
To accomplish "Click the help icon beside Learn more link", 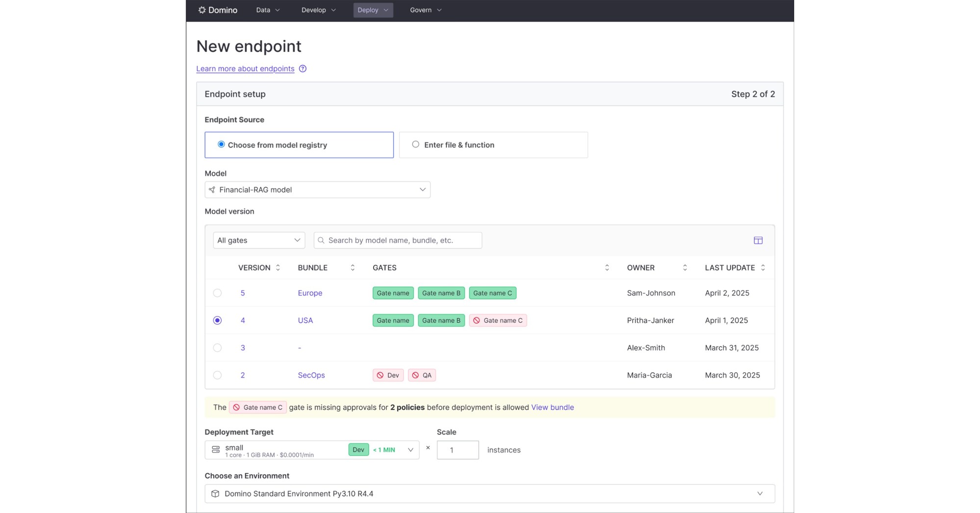I will click(302, 69).
